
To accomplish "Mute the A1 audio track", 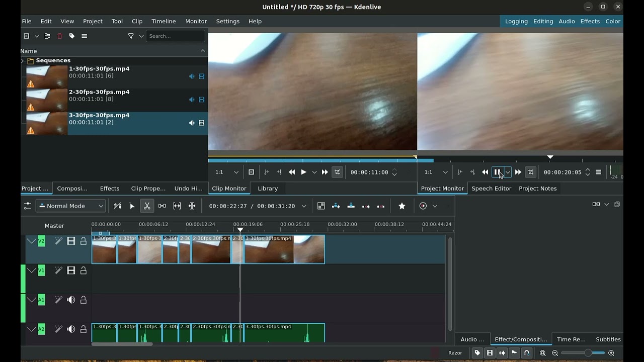I will pos(71,300).
